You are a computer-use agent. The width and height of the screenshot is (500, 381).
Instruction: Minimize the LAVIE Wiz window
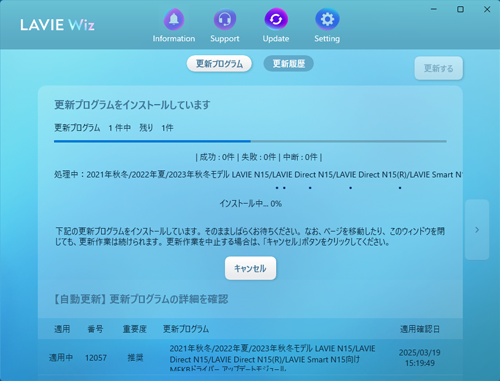coord(434,9)
